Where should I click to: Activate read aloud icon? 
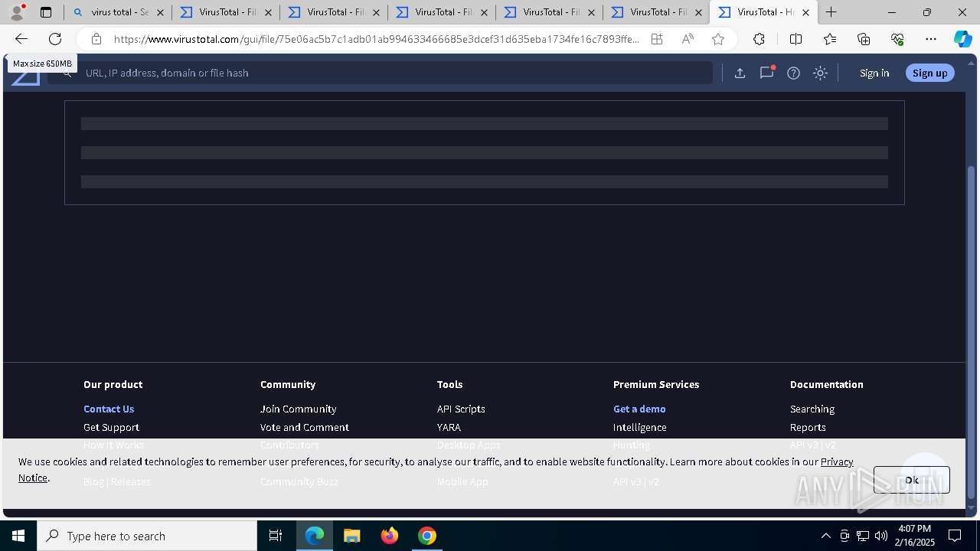[688, 39]
